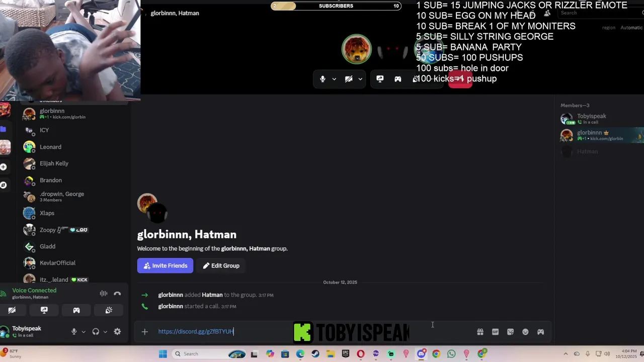Mute microphone in the call control bar

[323, 79]
